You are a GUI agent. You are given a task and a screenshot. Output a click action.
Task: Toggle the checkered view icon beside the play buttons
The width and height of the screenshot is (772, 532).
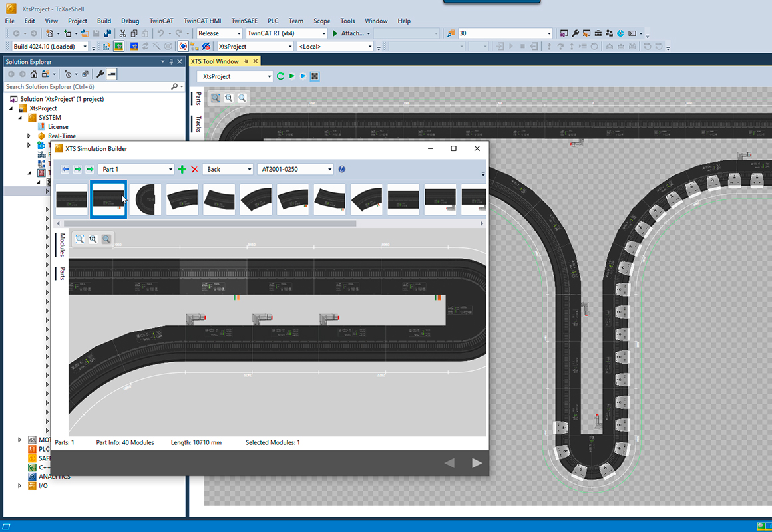click(314, 76)
